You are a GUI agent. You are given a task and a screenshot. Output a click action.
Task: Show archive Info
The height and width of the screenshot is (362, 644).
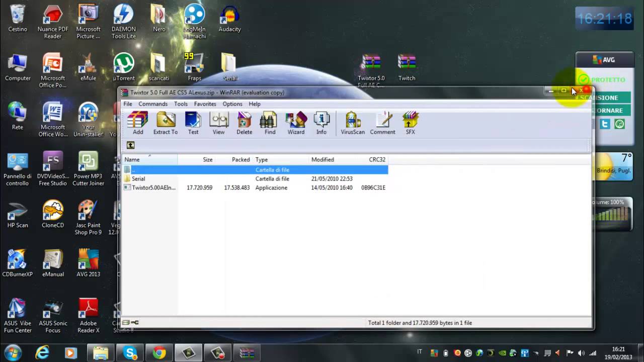tap(321, 123)
